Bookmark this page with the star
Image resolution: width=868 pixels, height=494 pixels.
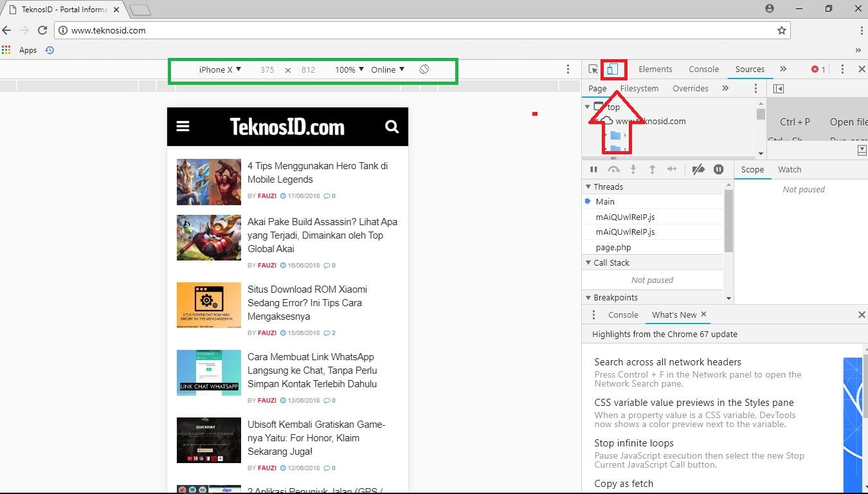pyautogui.click(x=782, y=30)
